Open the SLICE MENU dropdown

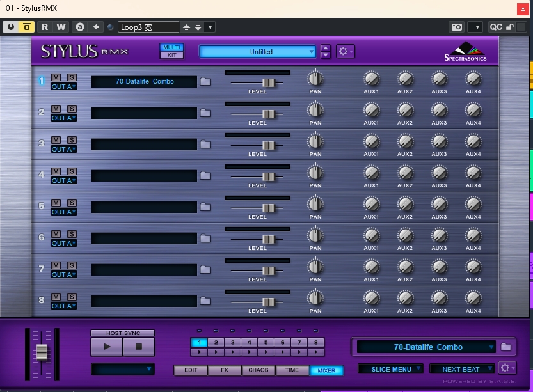coord(391,369)
